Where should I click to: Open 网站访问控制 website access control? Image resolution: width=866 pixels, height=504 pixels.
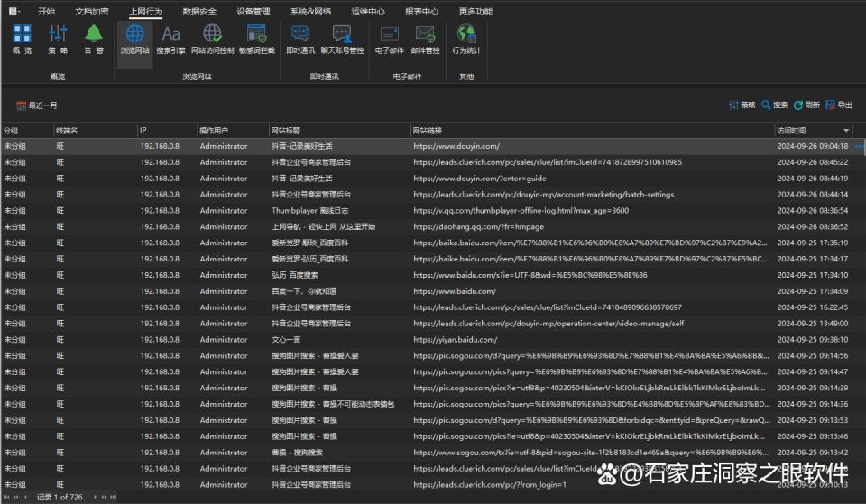tap(213, 39)
